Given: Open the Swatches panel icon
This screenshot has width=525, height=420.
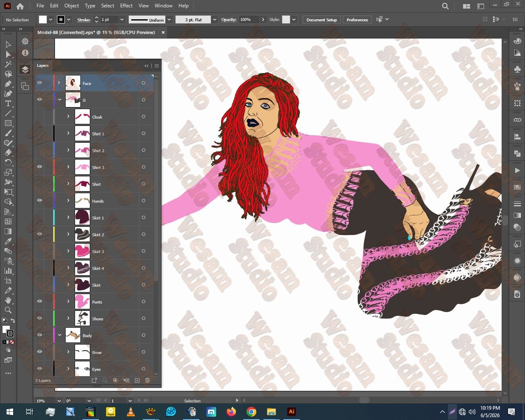Looking at the screenshot, I should [x=517, y=187].
